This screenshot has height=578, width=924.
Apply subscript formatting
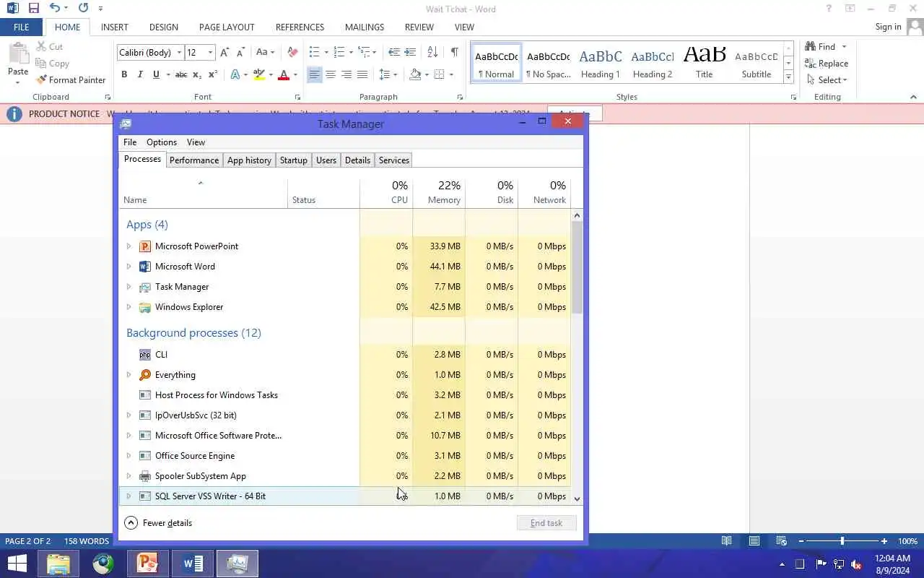pos(197,74)
